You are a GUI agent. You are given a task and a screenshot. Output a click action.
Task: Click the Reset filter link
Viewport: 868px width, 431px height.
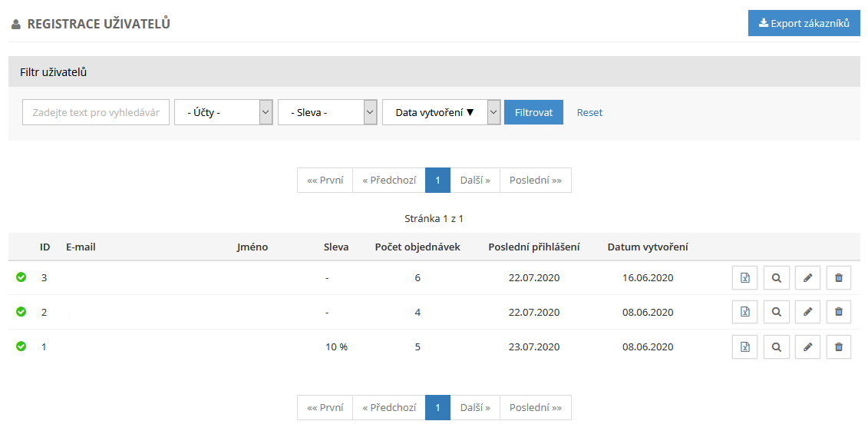(x=589, y=112)
